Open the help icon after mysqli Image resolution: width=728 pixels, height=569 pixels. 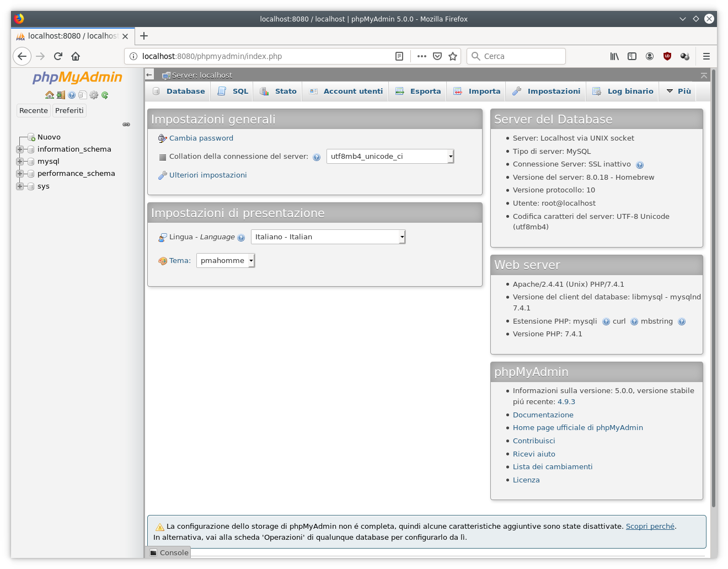click(606, 322)
